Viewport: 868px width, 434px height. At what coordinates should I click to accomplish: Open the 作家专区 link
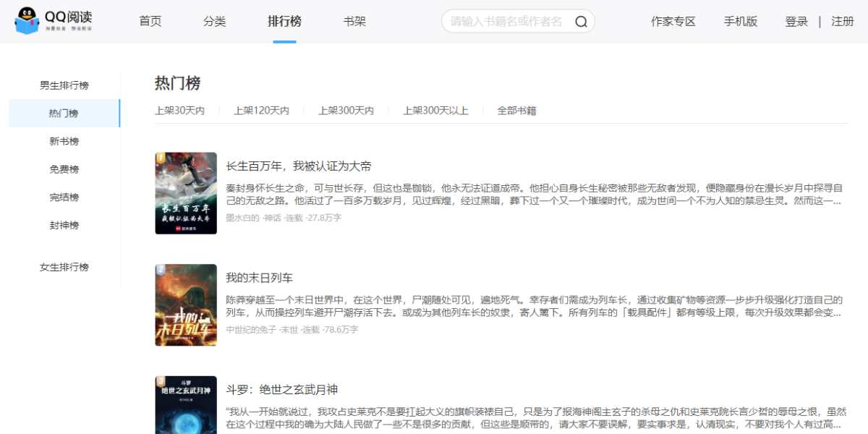pos(673,22)
